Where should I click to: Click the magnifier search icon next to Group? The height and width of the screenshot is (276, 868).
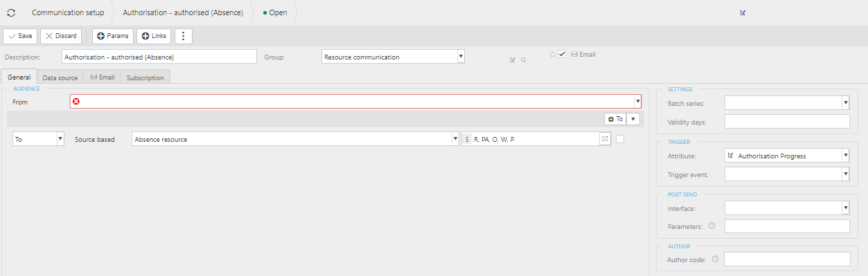(x=524, y=60)
